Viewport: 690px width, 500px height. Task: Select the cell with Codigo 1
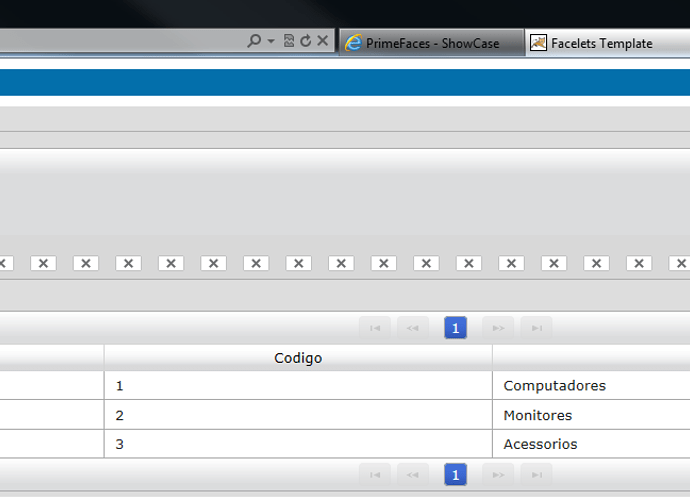[298, 386]
